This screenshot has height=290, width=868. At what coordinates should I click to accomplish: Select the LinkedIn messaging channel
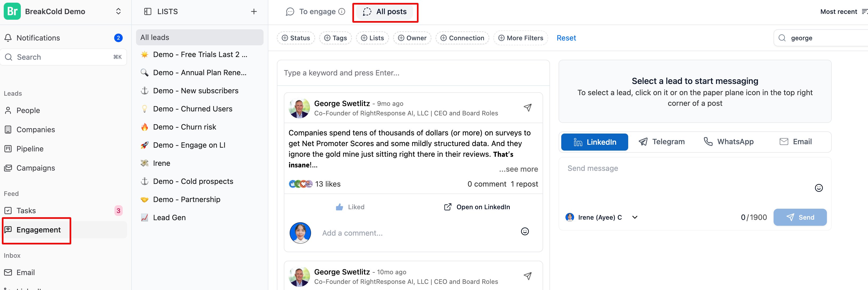tap(594, 142)
